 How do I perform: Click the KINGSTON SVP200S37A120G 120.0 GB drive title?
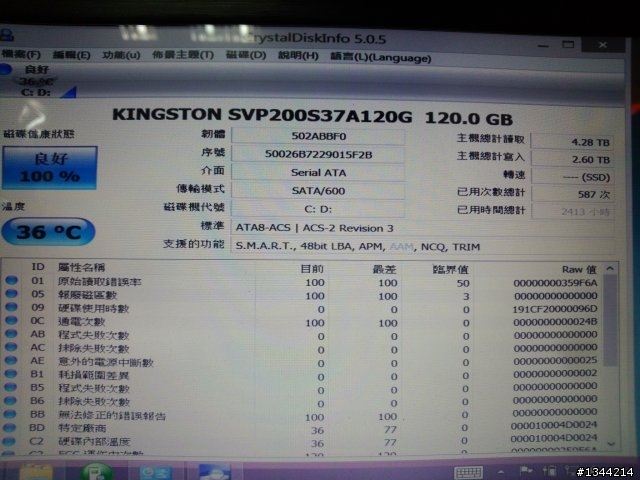tap(312, 116)
